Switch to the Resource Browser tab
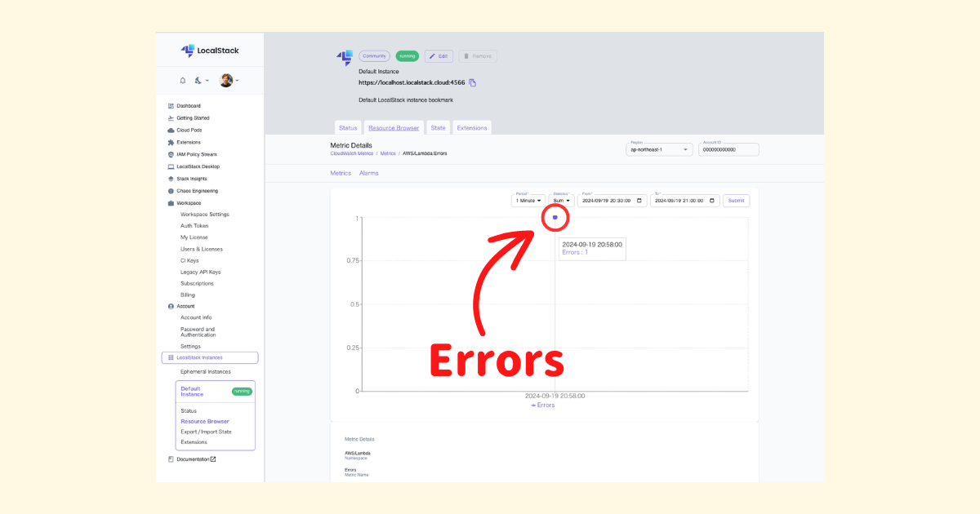 click(394, 128)
